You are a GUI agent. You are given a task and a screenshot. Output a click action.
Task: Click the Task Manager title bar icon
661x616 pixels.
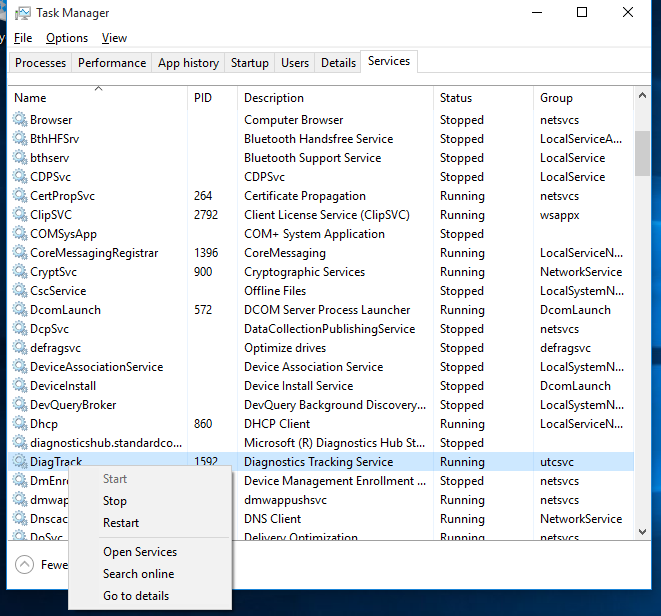23,13
